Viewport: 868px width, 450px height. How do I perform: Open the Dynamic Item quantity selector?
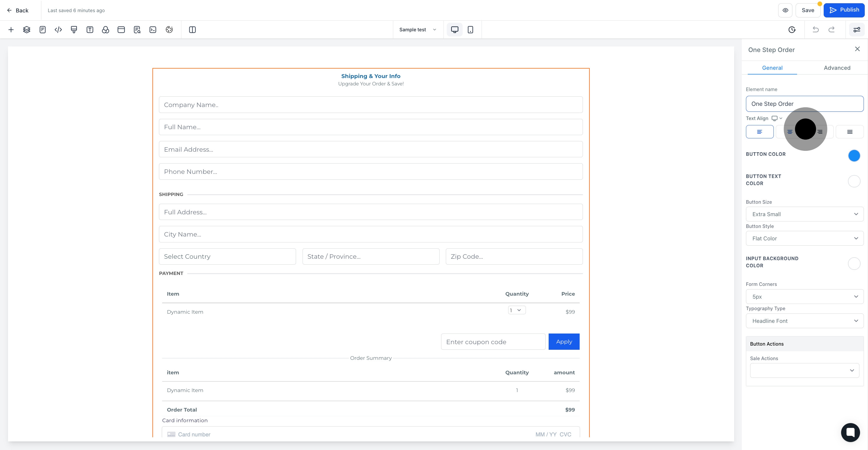point(516,310)
